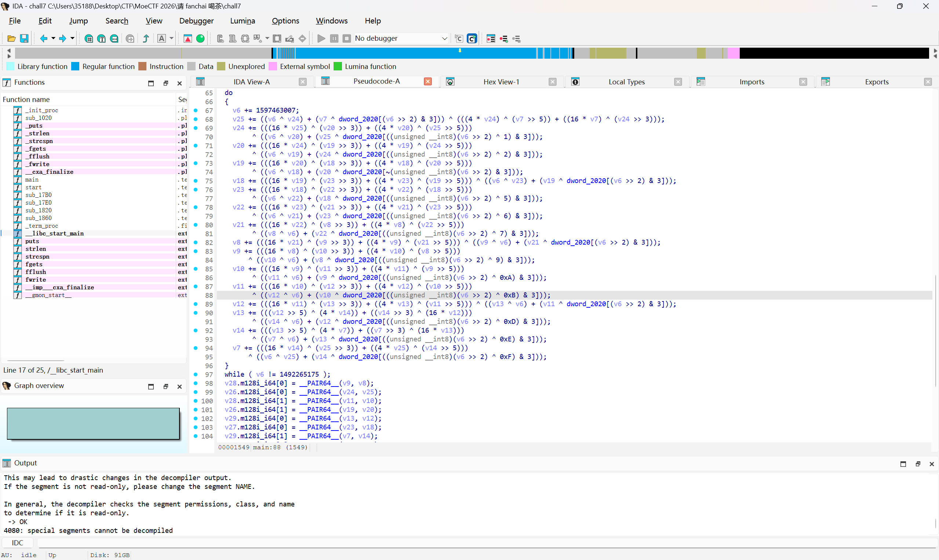Select the main function in Functions list
Image resolution: width=939 pixels, height=560 pixels.
(94, 180)
